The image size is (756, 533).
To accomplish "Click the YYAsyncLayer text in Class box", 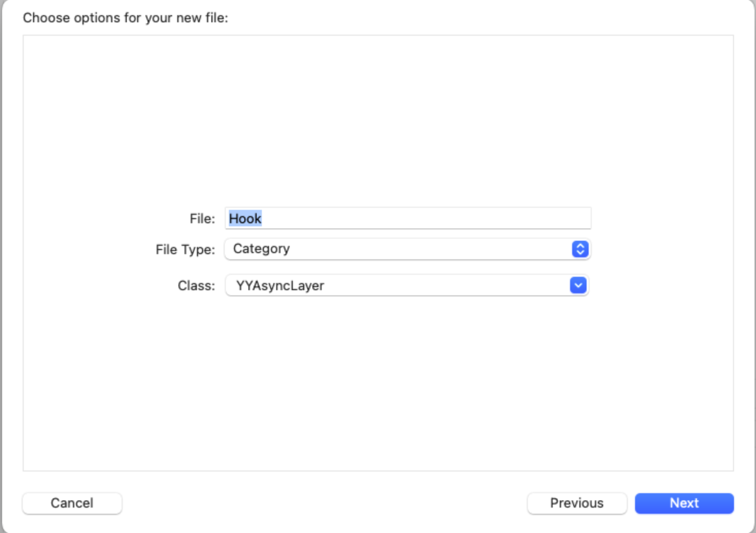I will point(280,286).
